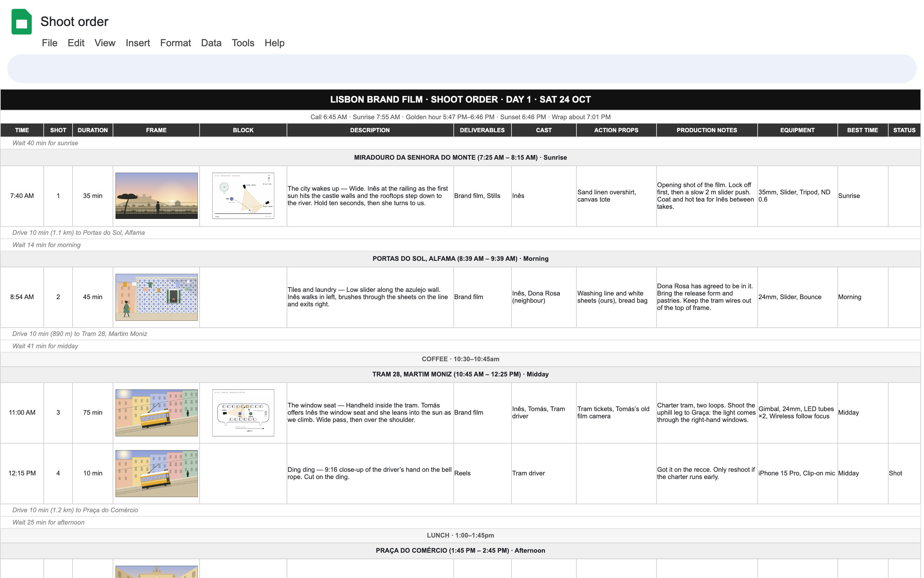The height and width of the screenshot is (578, 924).
Task: Open shot 4 tram frame thumbnail
Action: (x=157, y=473)
